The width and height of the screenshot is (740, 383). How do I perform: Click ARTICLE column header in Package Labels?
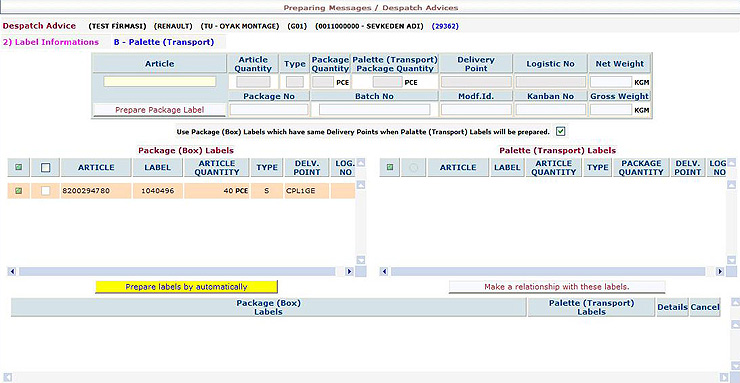(x=96, y=167)
